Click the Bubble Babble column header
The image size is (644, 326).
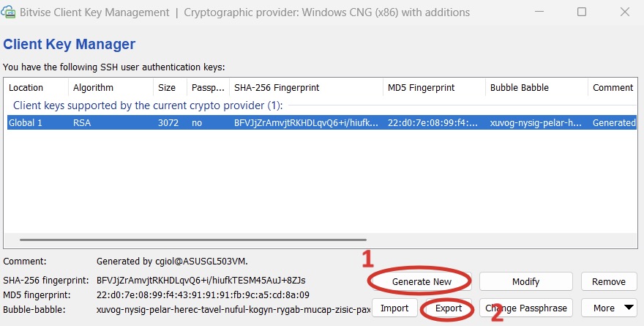520,87
